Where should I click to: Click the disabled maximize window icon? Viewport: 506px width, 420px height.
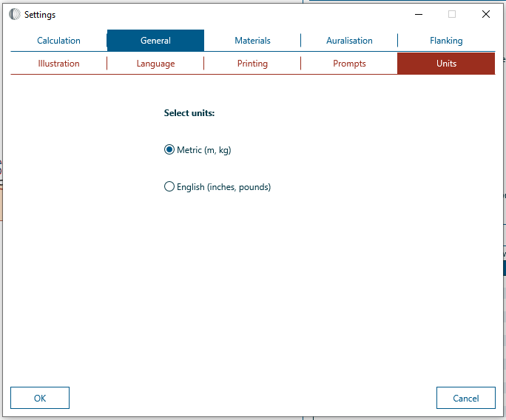tap(452, 14)
